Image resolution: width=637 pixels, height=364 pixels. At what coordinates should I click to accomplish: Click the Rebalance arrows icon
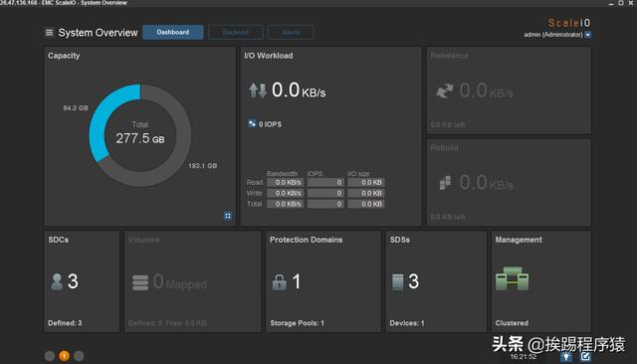click(x=445, y=91)
